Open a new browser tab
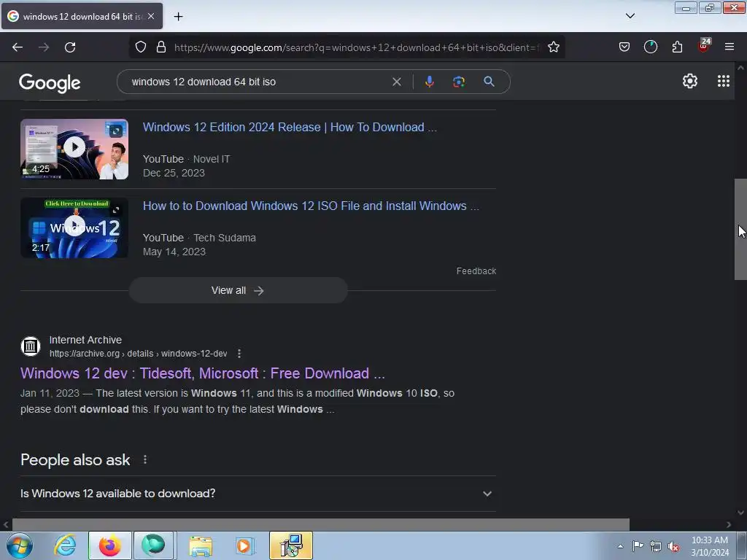 click(178, 17)
